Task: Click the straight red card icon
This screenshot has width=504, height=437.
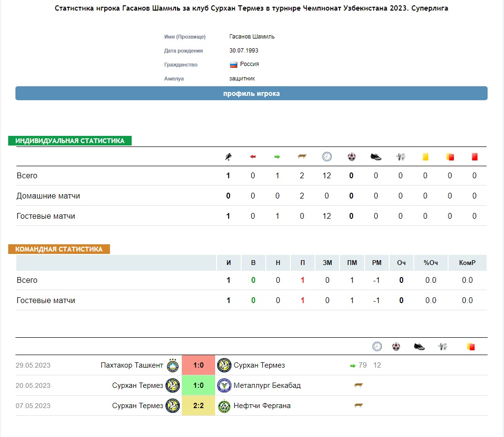Action: [x=475, y=157]
